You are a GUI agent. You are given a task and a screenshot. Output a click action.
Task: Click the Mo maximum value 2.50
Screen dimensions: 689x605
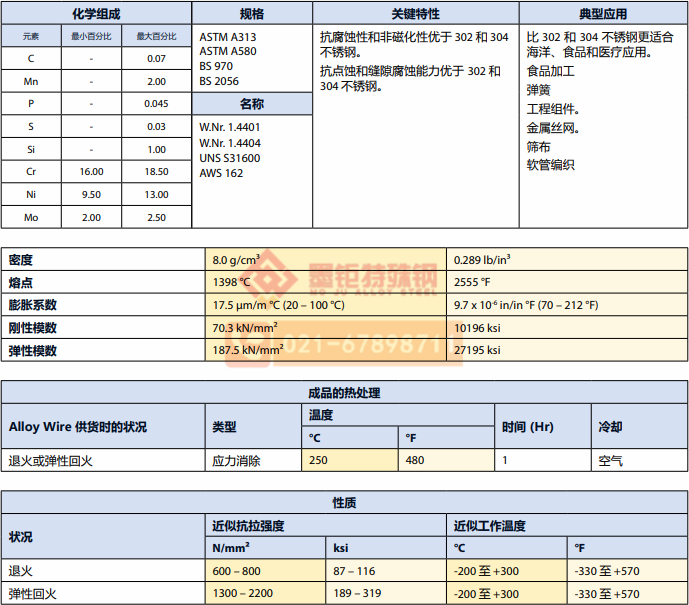click(x=156, y=217)
